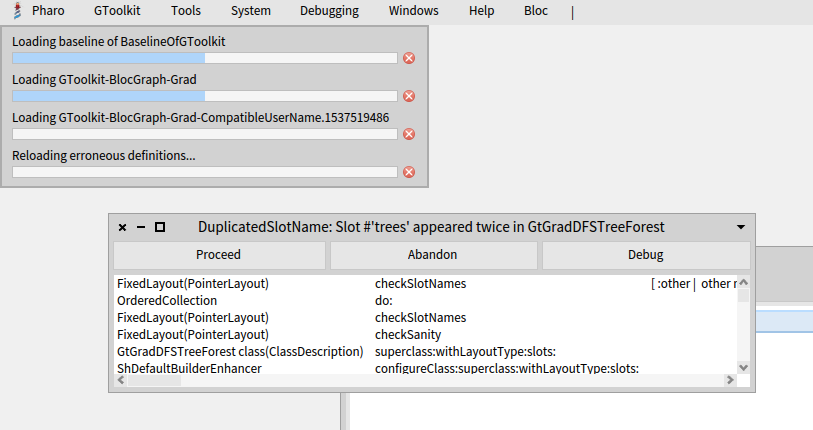The width and height of the screenshot is (813, 430).
Task: Maximize the DuplicatedSlotName window
Action: click(160, 227)
